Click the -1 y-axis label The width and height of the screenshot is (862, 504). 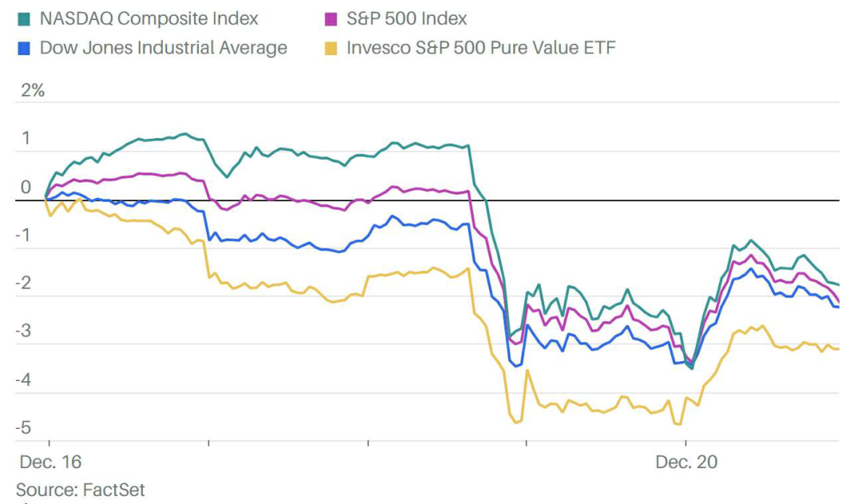click(23, 235)
